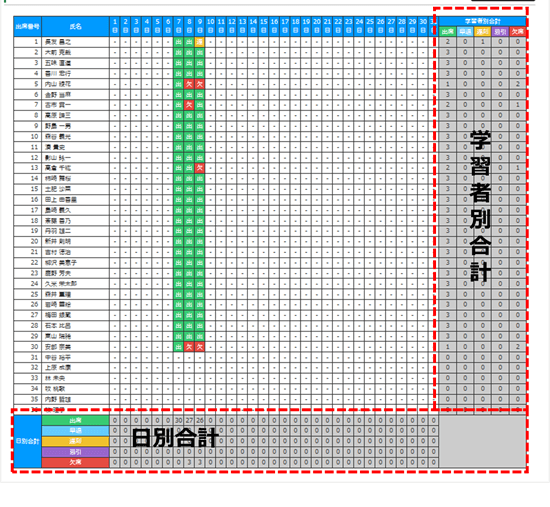Click the 8日 day column header

(189, 26)
